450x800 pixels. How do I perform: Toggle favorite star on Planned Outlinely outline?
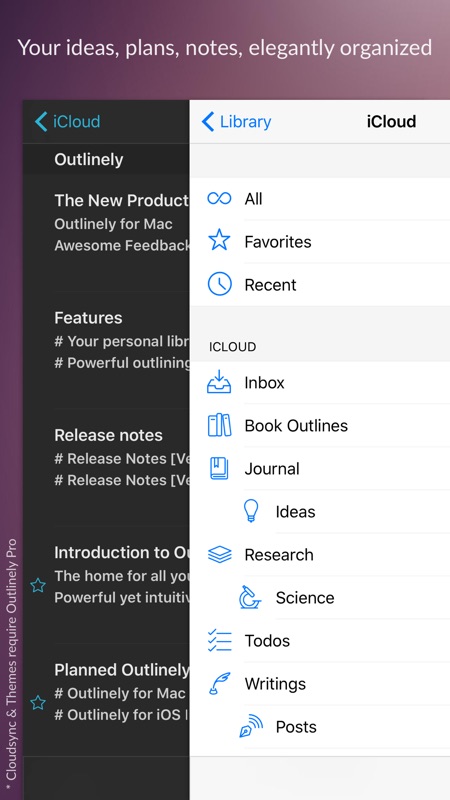click(x=38, y=703)
